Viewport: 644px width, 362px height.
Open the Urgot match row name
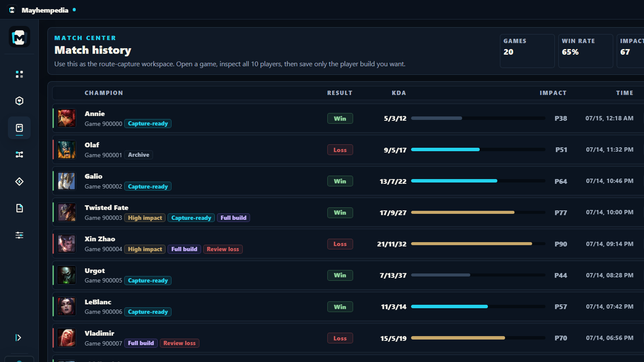pos(95,270)
